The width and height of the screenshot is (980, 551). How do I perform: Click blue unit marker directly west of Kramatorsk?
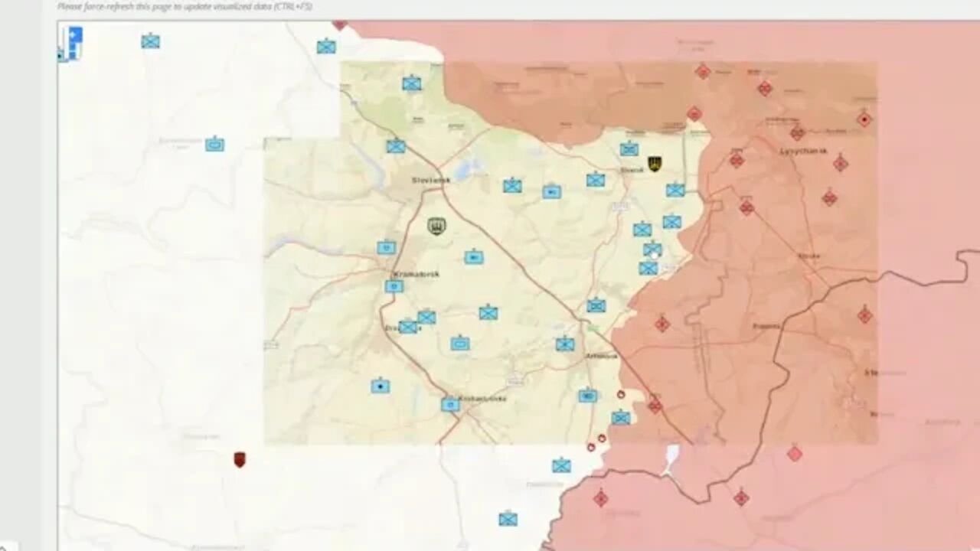(x=387, y=247)
